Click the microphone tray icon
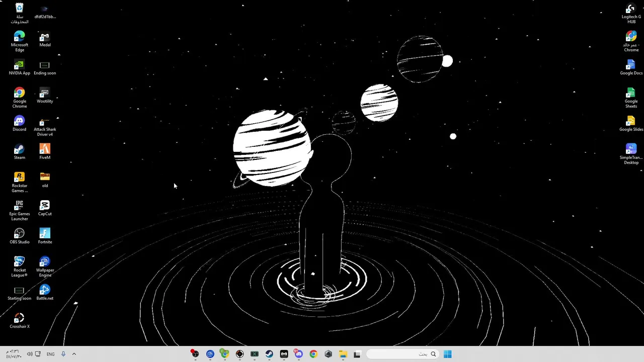644x362 pixels. [x=63, y=354]
